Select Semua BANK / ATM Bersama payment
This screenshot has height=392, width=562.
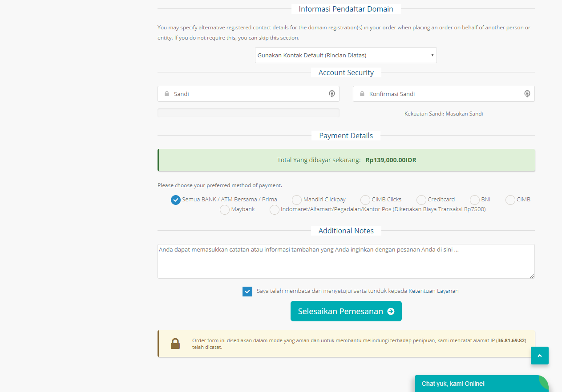tap(176, 200)
